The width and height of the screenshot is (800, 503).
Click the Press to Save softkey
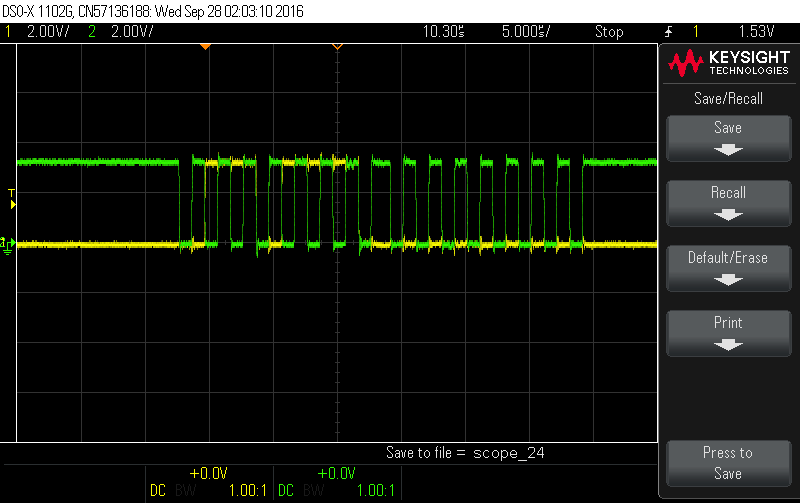[x=729, y=463]
